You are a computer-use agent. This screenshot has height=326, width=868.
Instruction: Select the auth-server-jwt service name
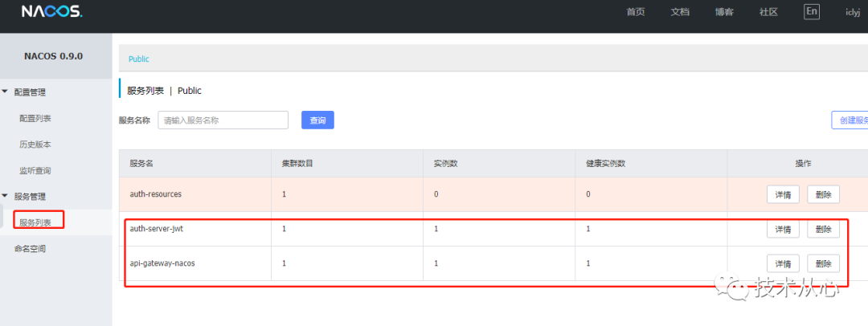click(x=156, y=229)
